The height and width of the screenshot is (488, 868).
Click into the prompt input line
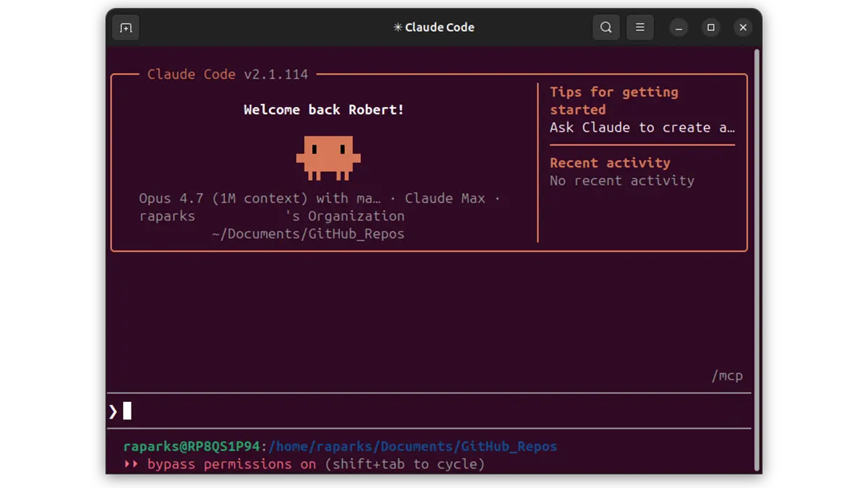click(x=430, y=411)
